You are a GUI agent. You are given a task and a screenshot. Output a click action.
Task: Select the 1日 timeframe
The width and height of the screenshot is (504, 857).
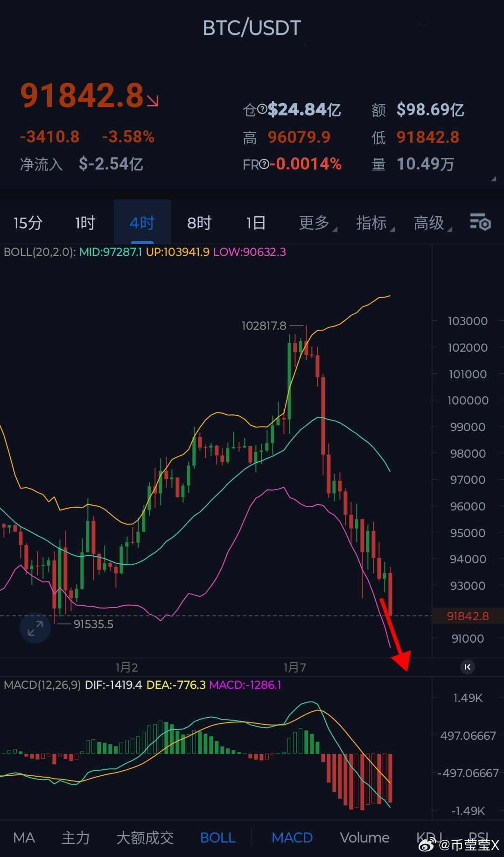click(256, 223)
